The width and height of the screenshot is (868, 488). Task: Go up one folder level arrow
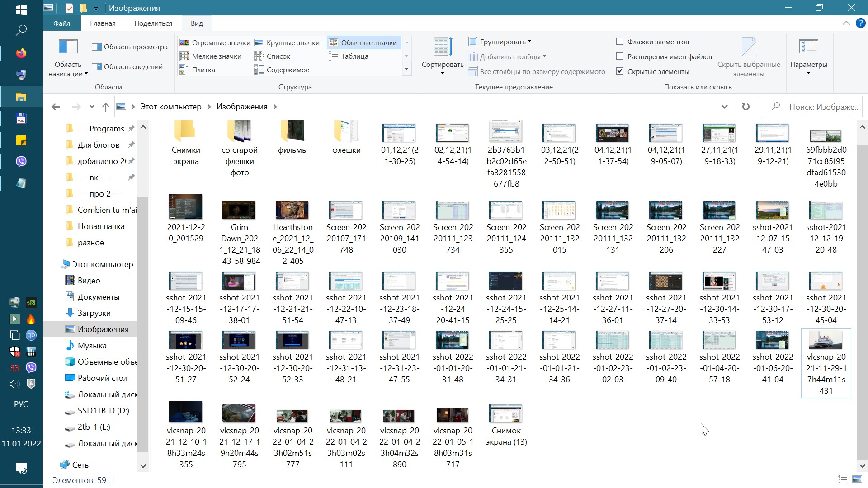tap(106, 107)
